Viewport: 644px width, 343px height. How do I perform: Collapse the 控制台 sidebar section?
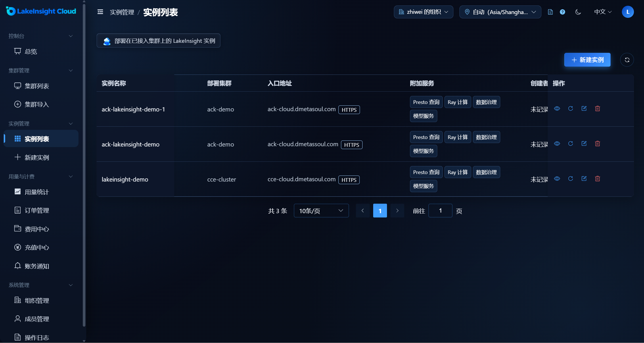tap(41, 36)
